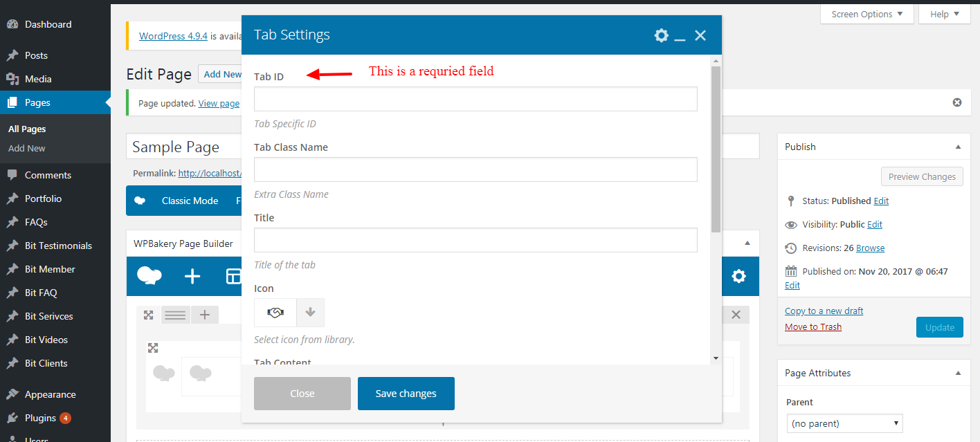980x442 pixels.
Task: Click the WPBakery cloud logo icon
Action: tap(149, 276)
